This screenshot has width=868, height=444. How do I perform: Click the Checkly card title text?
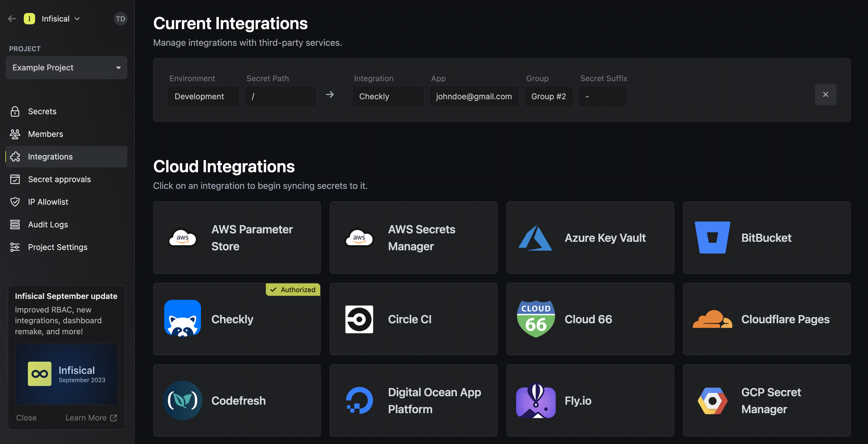point(232,319)
